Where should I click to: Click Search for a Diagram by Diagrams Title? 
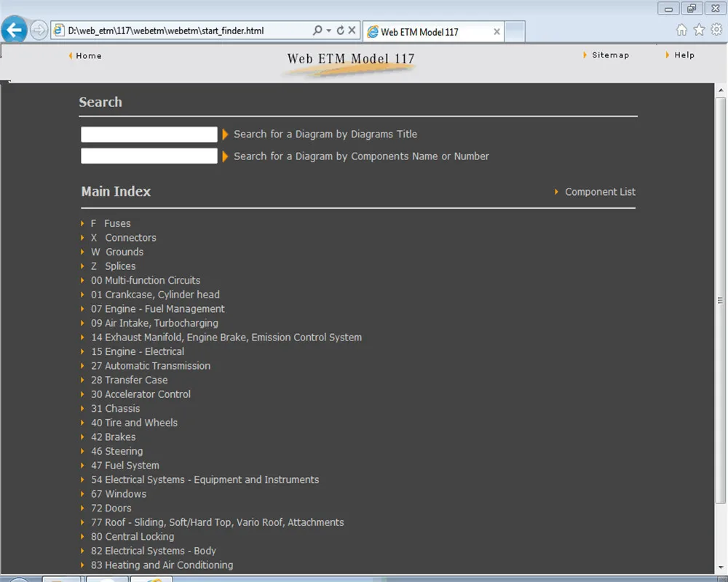(x=325, y=134)
